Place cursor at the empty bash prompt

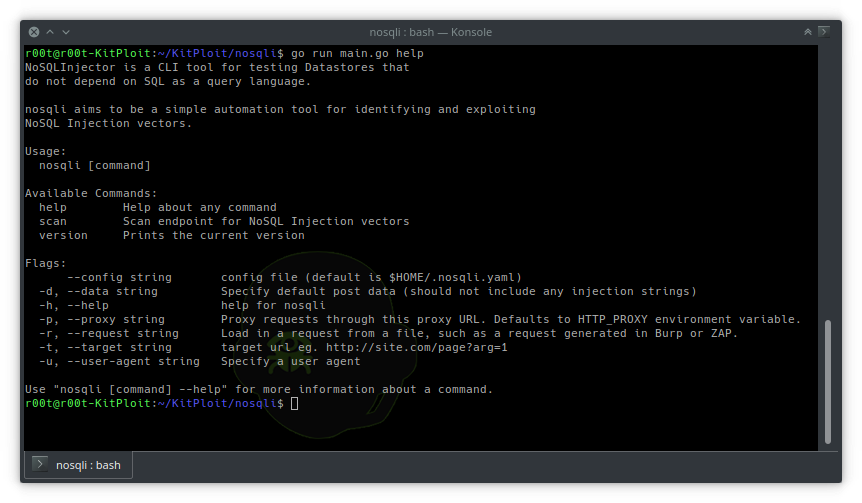click(295, 403)
